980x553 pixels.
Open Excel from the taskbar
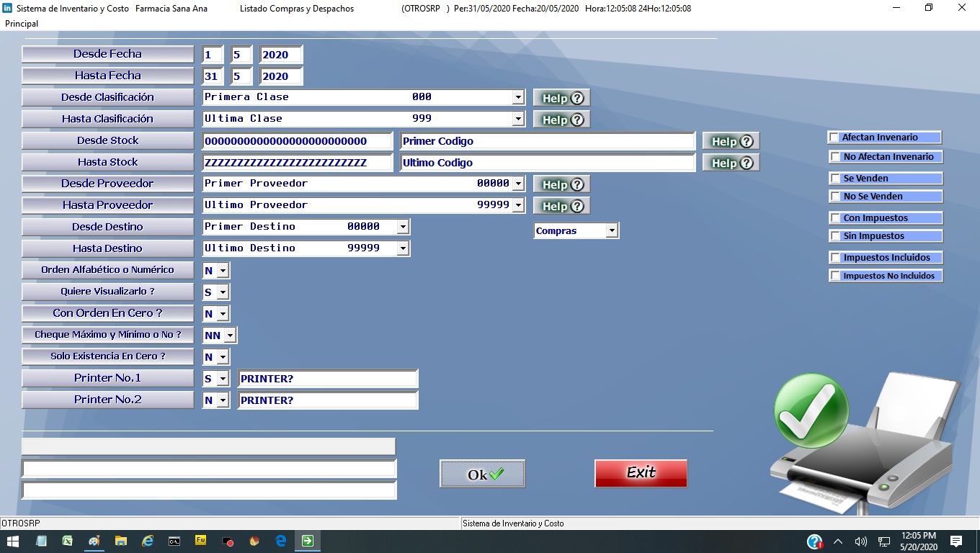67,541
